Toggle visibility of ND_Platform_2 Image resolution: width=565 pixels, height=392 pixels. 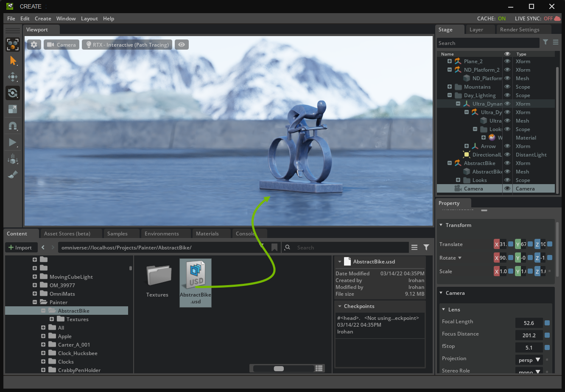coord(507,70)
